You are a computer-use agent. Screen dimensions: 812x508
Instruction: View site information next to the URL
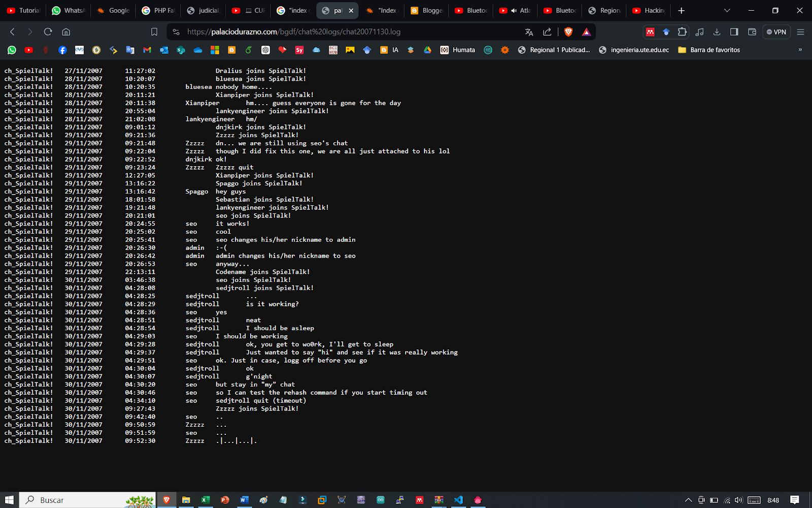[176, 32]
